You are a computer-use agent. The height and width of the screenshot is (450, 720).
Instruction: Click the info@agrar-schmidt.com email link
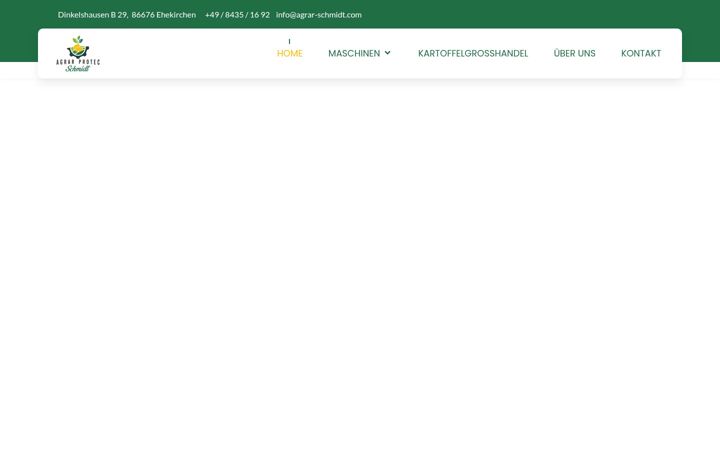[319, 15]
